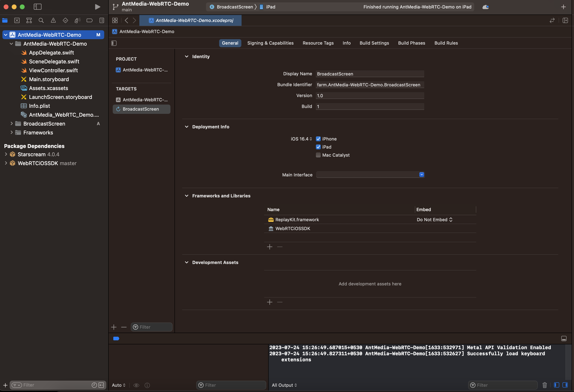Uncheck the iPad deployment checkbox

click(x=318, y=147)
